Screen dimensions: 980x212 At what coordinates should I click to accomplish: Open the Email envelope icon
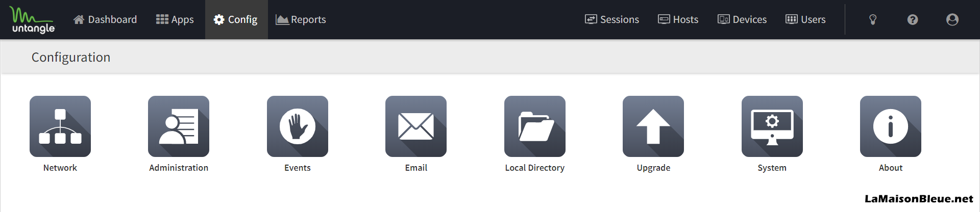point(416,126)
